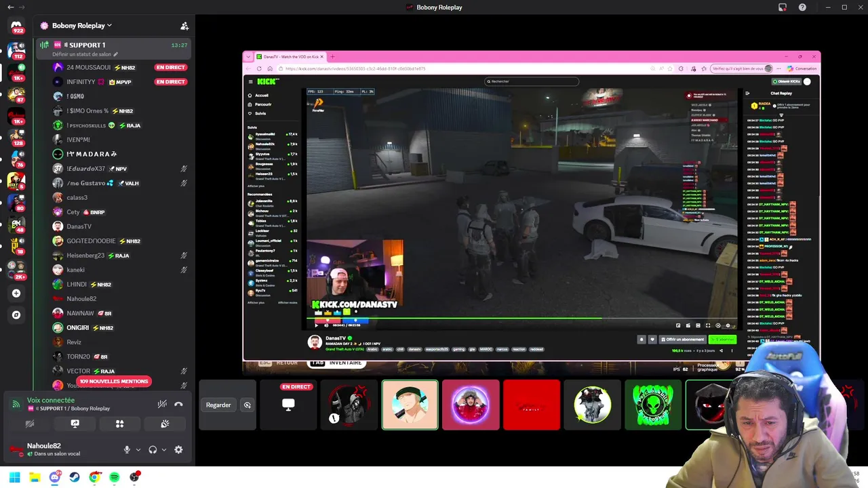Click the muted mic icon on /me Gustavo's row
This screenshot has width=868, height=488.
pos(184,183)
